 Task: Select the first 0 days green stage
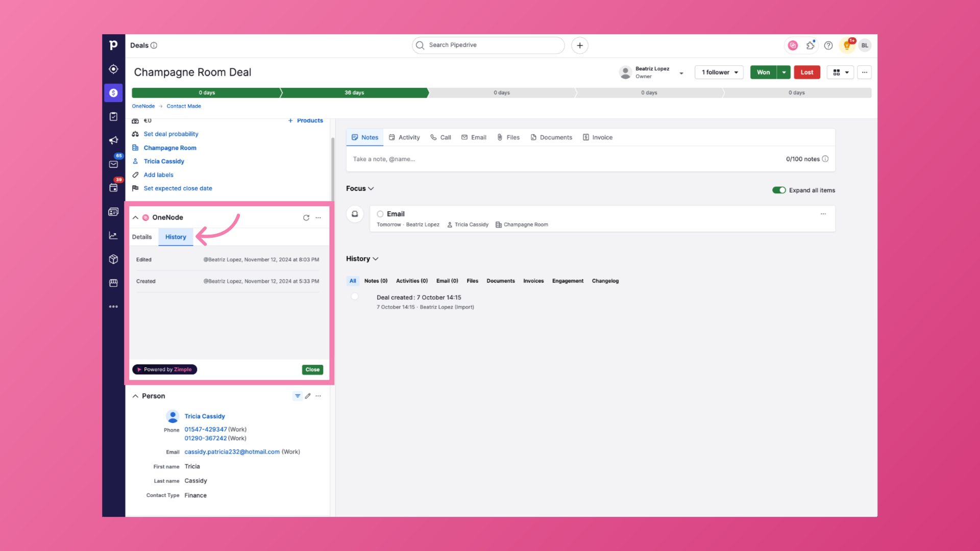pos(206,93)
